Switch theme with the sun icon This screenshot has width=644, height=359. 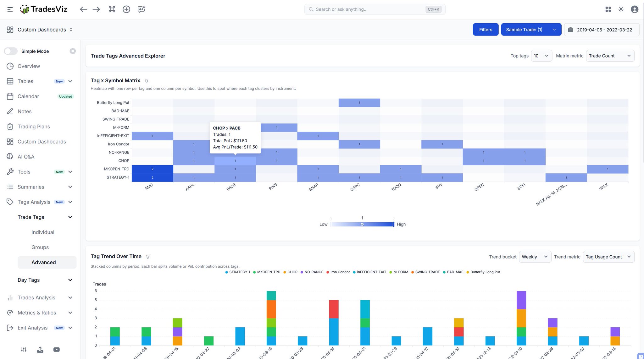tap(621, 9)
